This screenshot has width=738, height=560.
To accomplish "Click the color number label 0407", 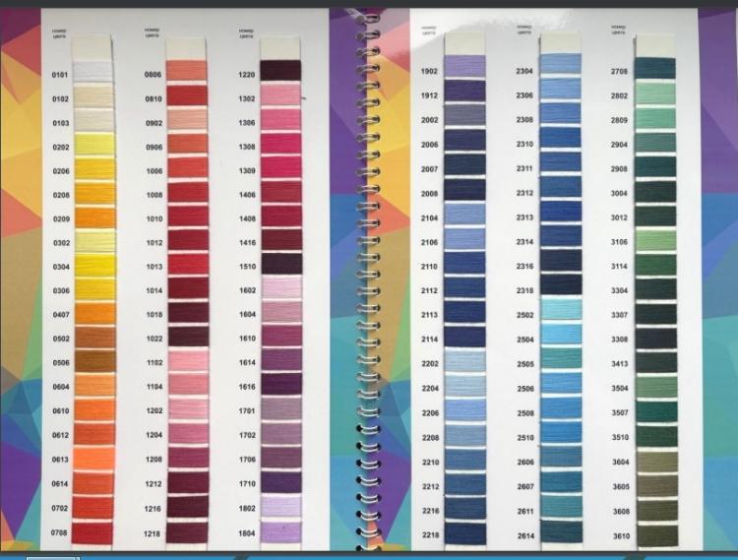I will pos(61,314).
